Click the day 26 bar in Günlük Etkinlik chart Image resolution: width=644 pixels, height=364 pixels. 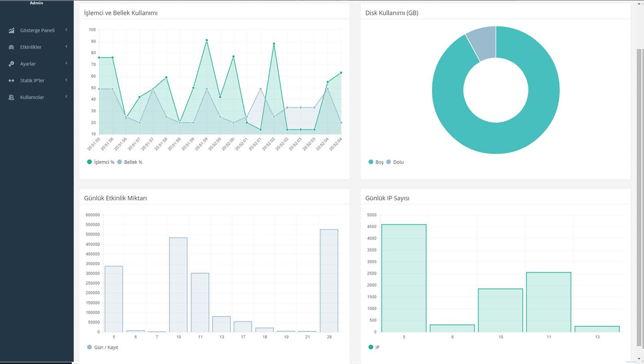[329, 281]
